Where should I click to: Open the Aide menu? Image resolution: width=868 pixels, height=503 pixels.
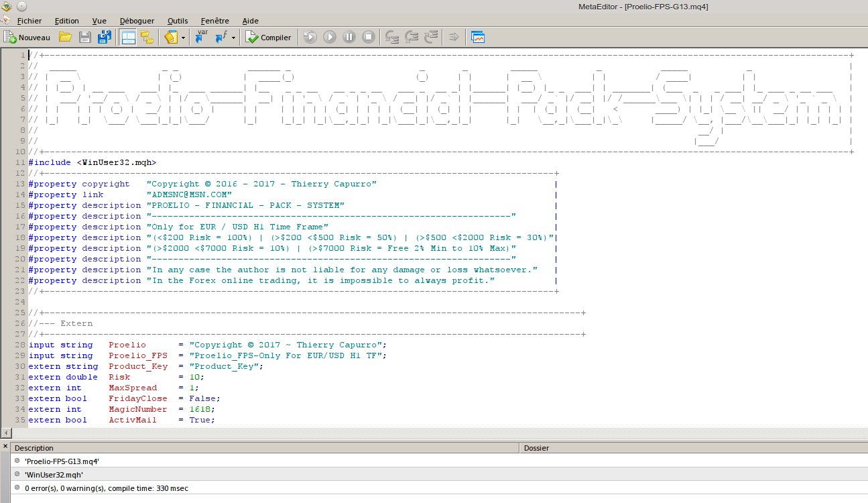pyautogui.click(x=250, y=21)
